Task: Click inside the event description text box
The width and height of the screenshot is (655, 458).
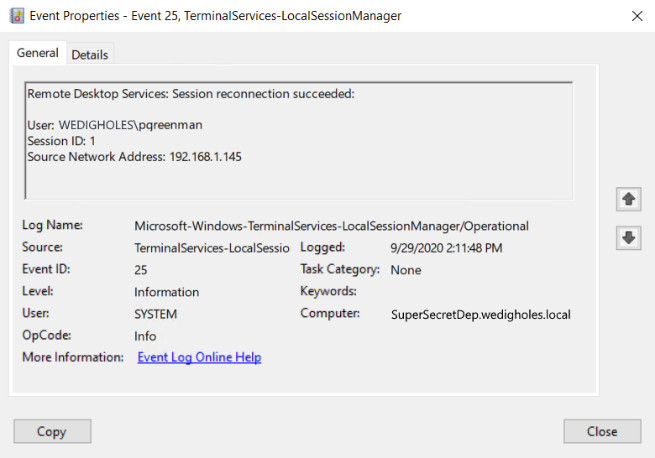Action: [298, 140]
